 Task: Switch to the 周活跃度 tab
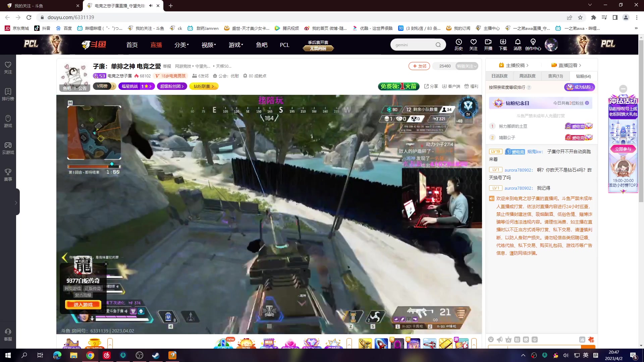[x=527, y=76]
